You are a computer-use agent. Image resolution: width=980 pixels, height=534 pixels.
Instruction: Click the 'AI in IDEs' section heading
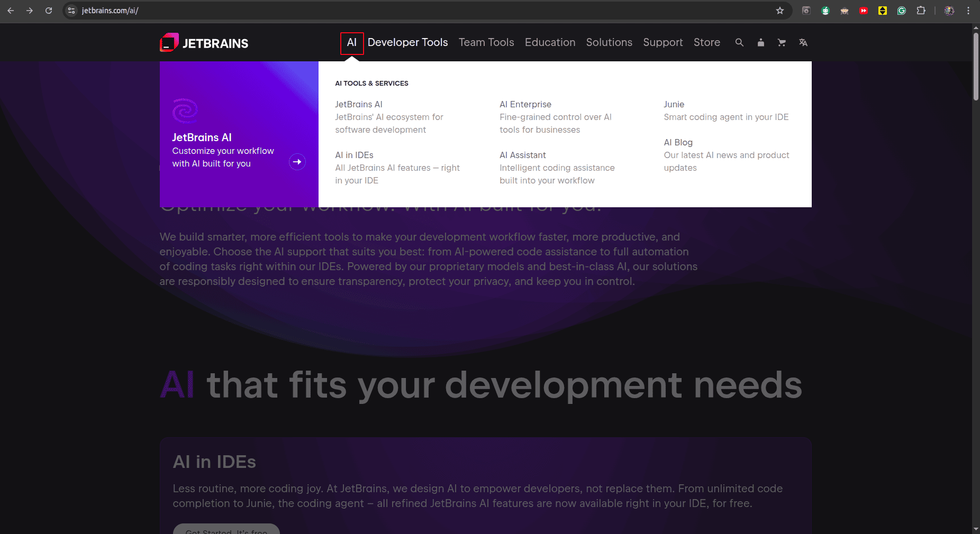(214, 462)
